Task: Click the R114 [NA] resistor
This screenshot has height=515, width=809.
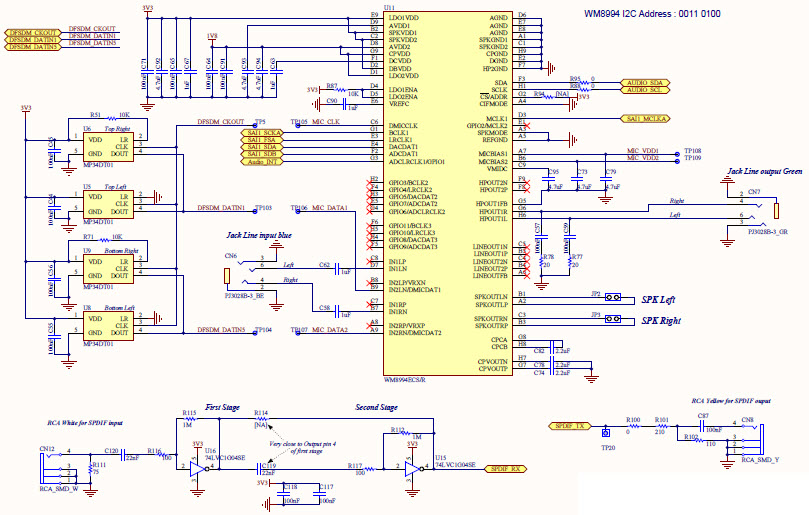Action: (x=261, y=419)
